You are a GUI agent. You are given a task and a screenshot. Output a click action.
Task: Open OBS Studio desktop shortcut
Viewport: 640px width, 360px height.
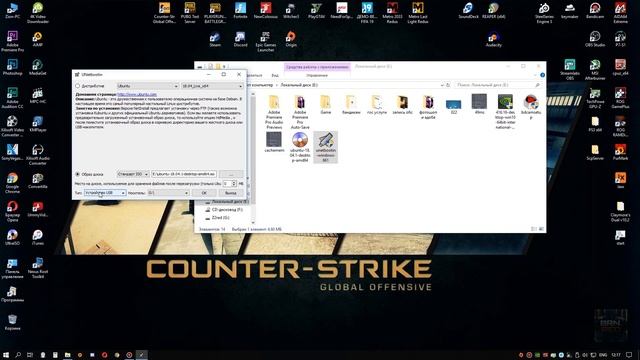pos(595,39)
